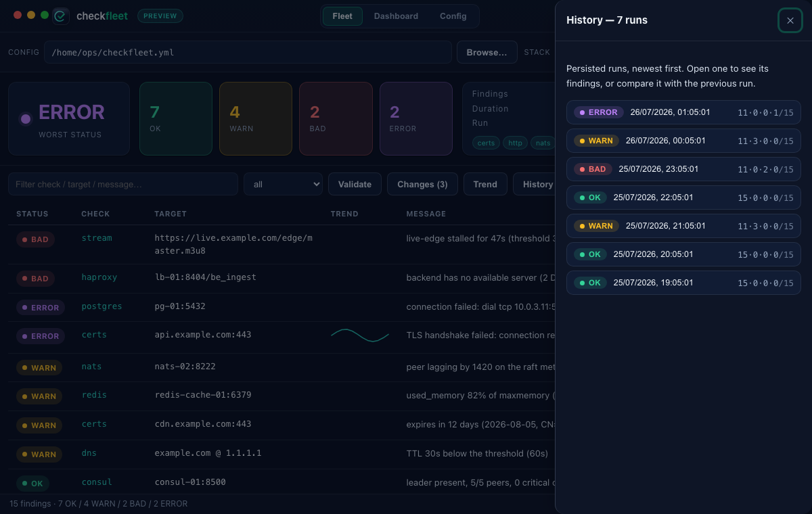812x514 pixels.
Task: Close the History panel
Action: click(x=790, y=20)
